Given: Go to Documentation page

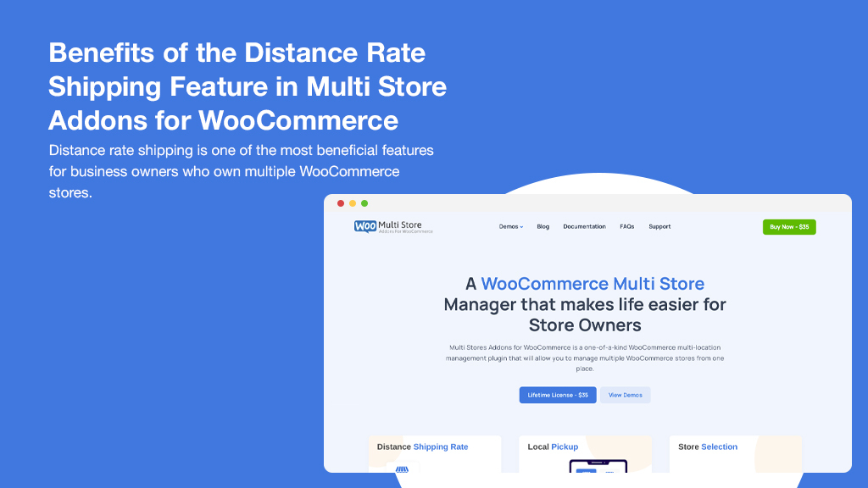Looking at the screenshot, I should point(584,227).
